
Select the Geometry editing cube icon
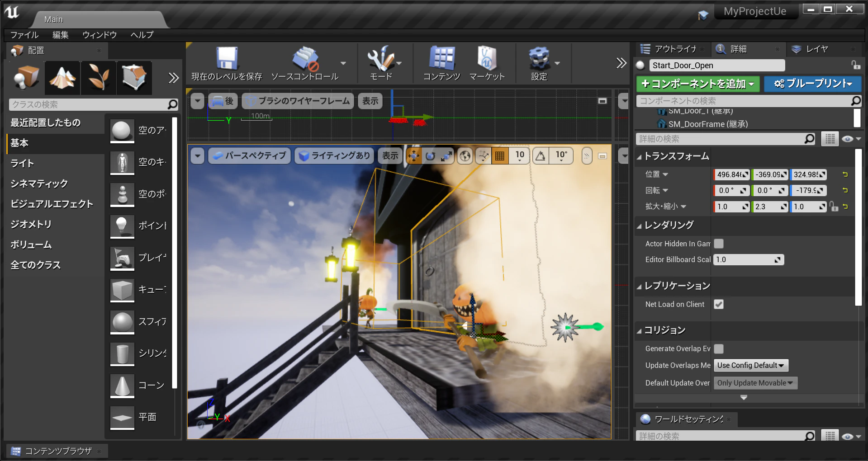pos(134,78)
